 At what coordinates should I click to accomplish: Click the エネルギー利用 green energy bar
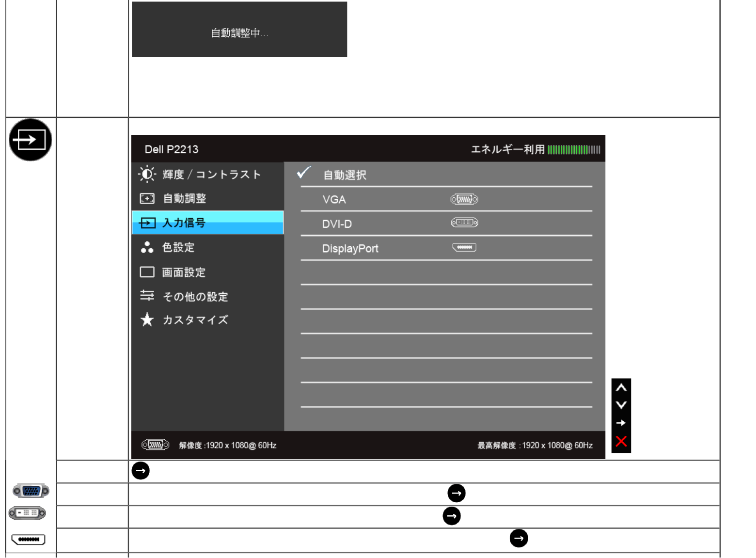pyautogui.click(x=574, y=149)
